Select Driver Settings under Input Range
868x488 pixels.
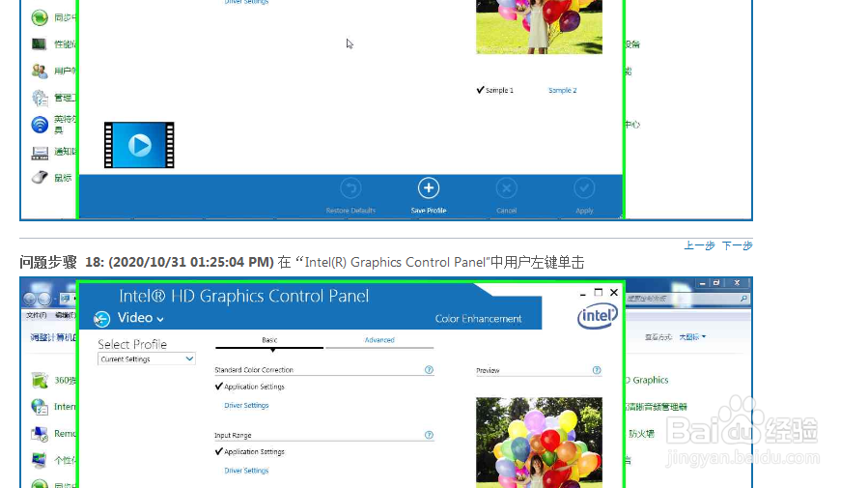pos(246,471)
